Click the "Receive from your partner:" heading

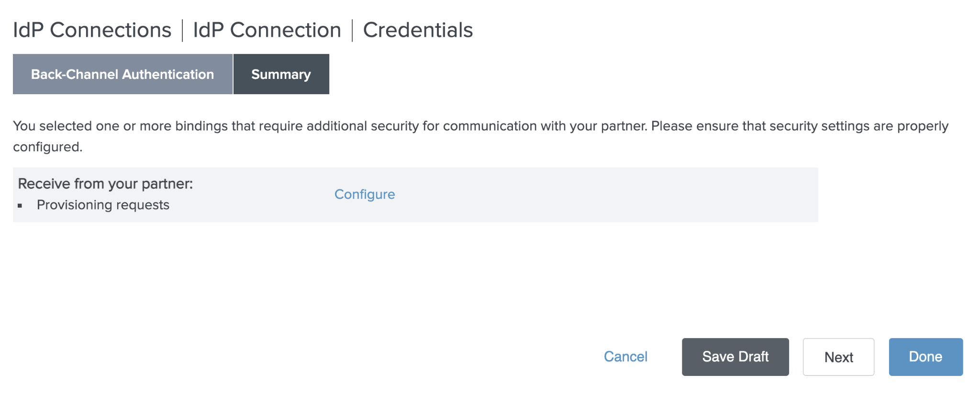105,184
